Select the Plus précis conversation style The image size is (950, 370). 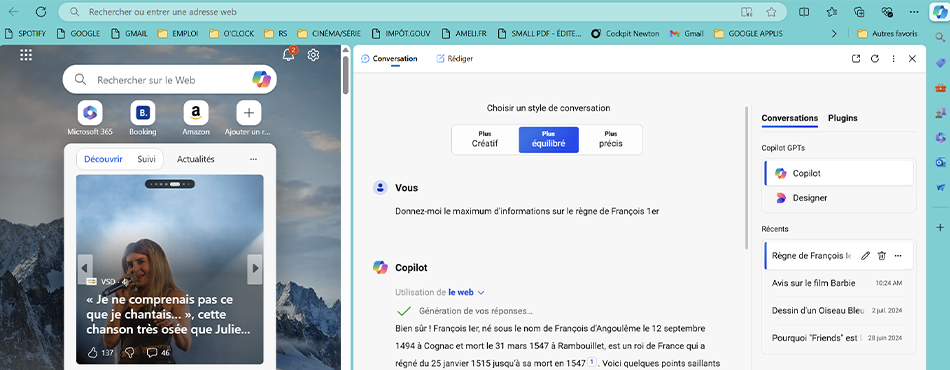click(611, 139)
